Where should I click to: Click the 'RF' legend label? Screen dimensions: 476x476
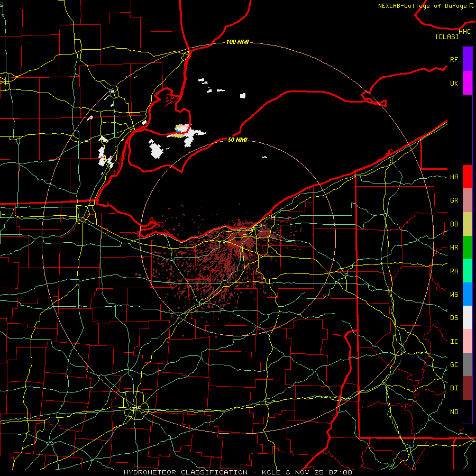click(x=454, y=59)
